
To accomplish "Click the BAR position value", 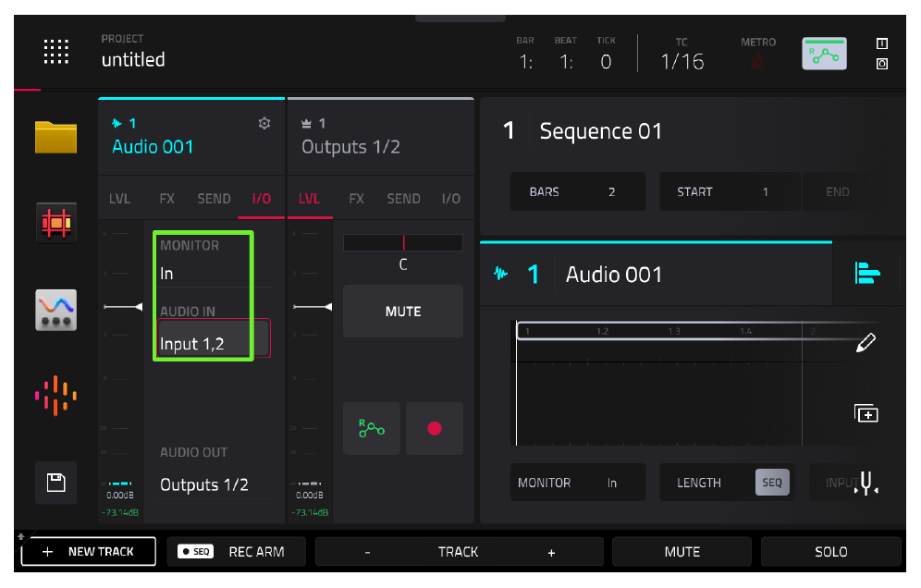I will click(526, 62).
